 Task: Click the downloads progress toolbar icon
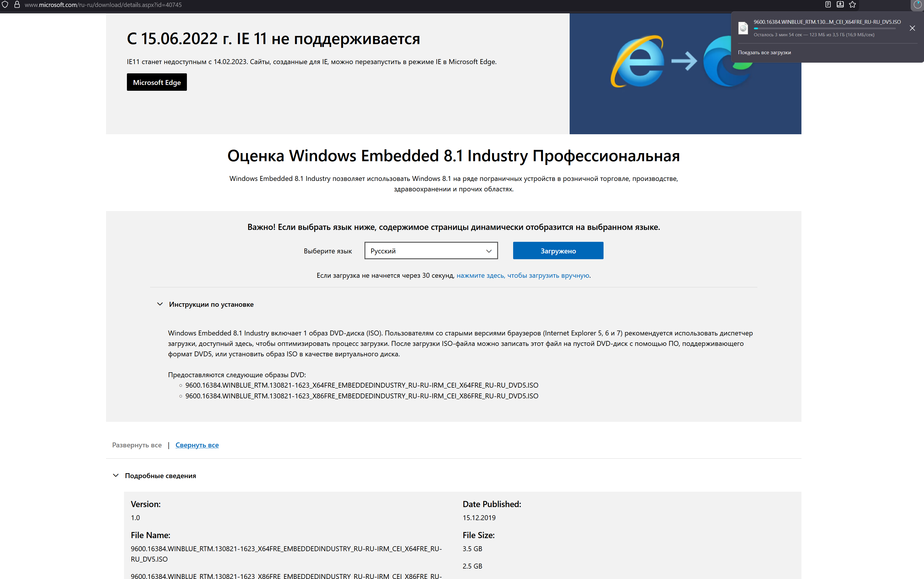coord(917,5)
